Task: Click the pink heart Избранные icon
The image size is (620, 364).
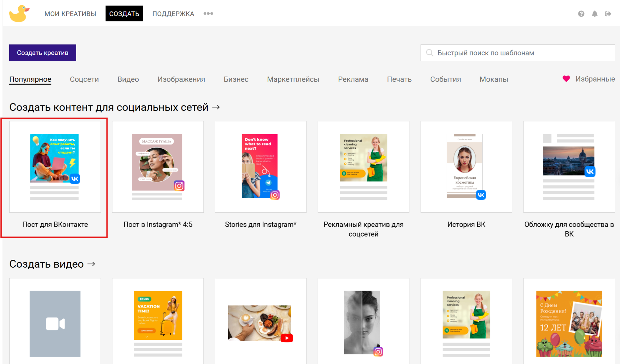Action: 566,79
